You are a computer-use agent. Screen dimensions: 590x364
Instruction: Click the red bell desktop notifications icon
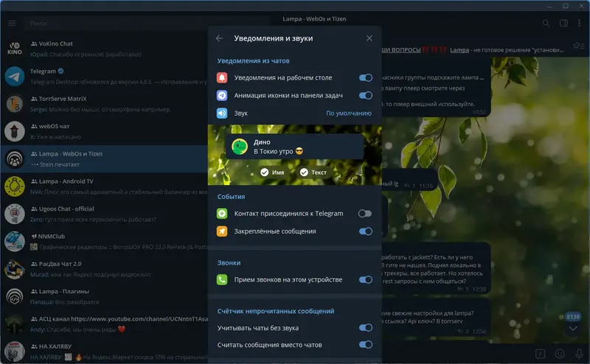pyautogui.click(x=222, y=77)
